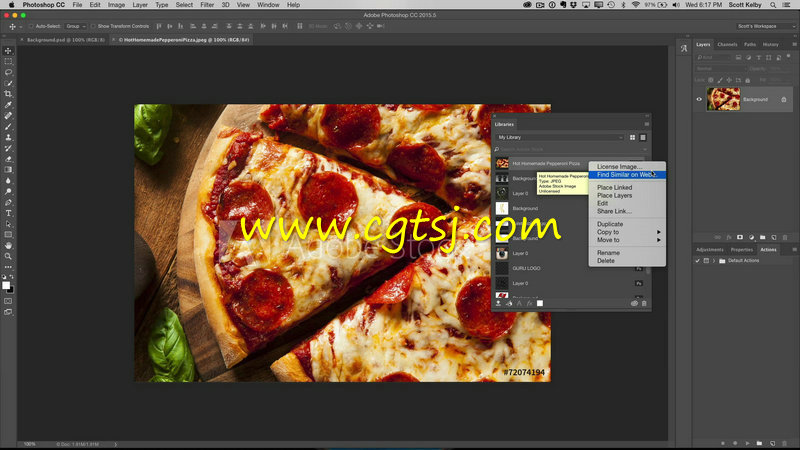The image size is (800, 450).
Task: Click the Libraries sync cloud icon
Action: pyautogui.click(x=634, y=303)
